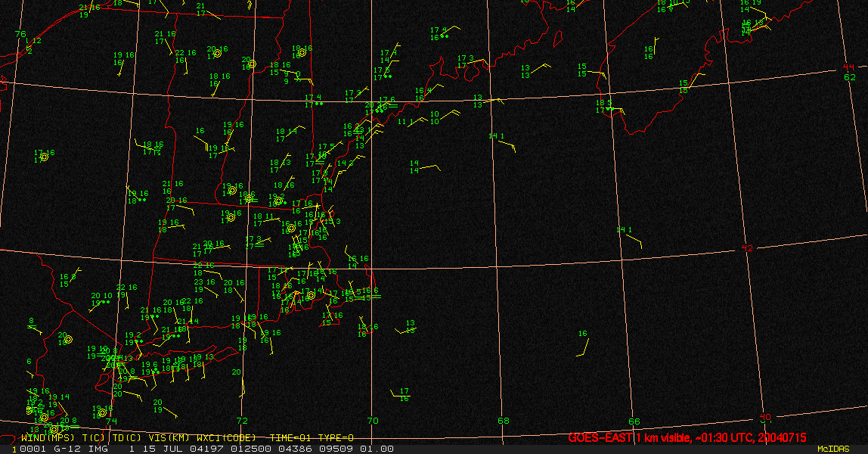Click the yellow McIDAS label

click(834, 449)
